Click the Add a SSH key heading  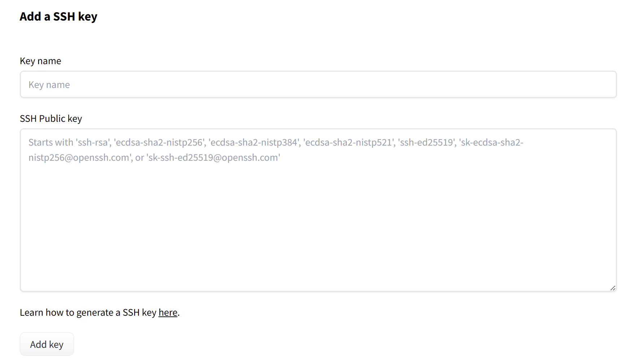(x=58, y=16)
